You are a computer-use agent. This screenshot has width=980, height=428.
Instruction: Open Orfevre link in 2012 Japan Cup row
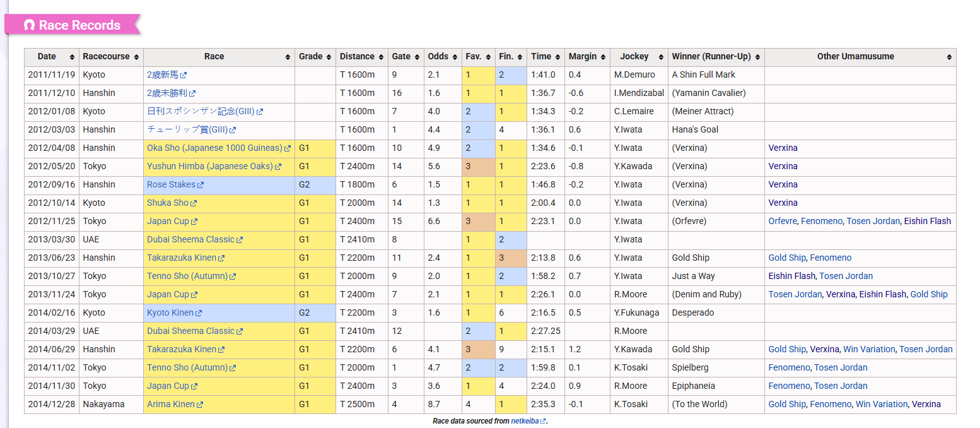783,221
